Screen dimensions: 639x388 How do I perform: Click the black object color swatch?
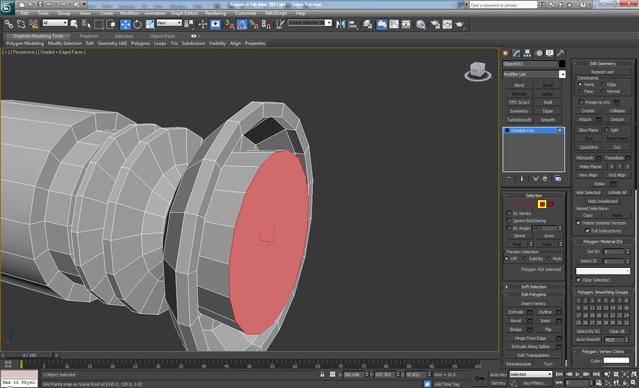562,64
